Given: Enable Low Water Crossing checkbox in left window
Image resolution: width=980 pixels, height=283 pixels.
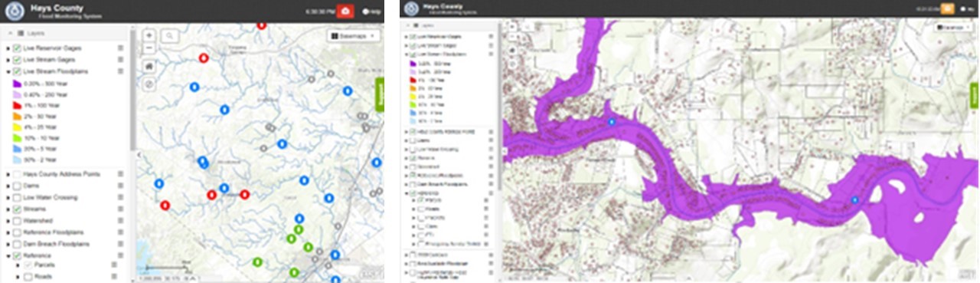Looking at the screenshot, I should 17,197.
